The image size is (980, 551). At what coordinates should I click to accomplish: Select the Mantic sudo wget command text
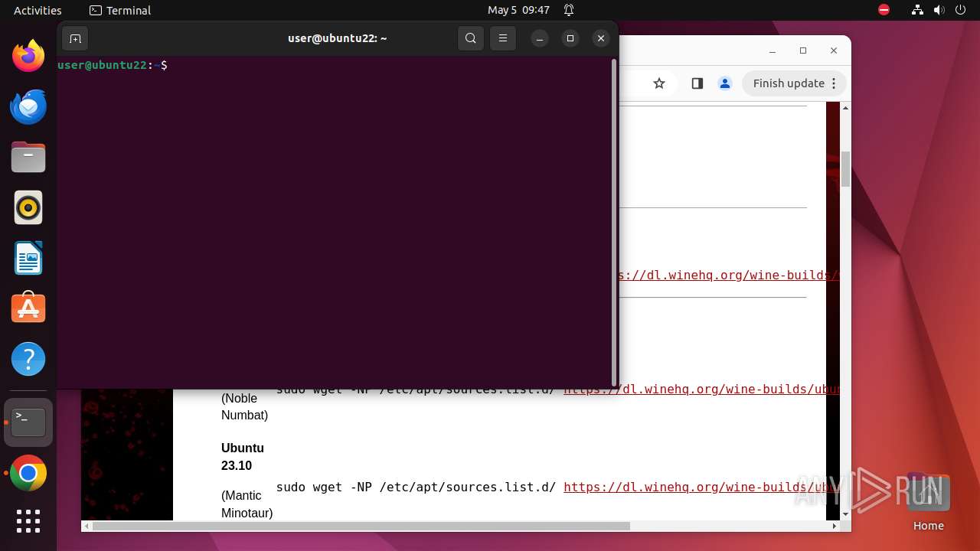416,487
